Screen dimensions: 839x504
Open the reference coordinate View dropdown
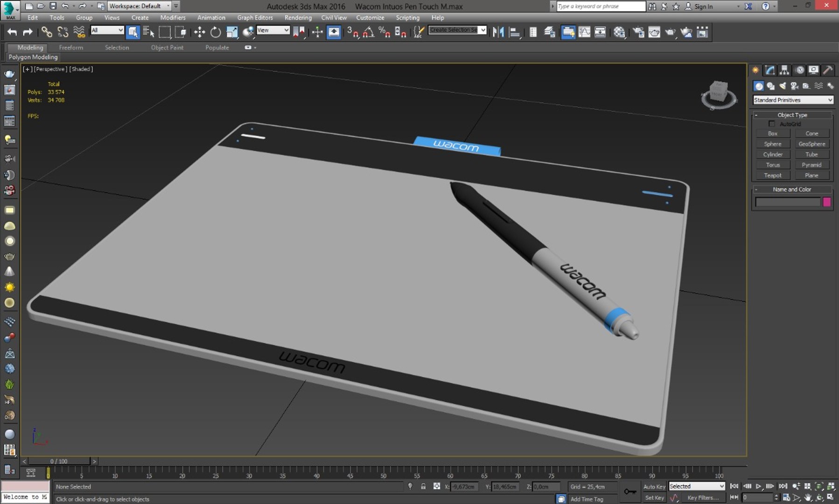tap(273, 30)
